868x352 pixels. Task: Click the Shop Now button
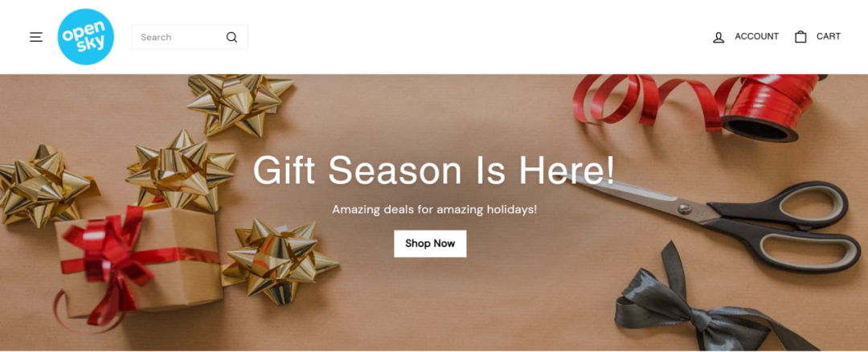coord(430,244)
